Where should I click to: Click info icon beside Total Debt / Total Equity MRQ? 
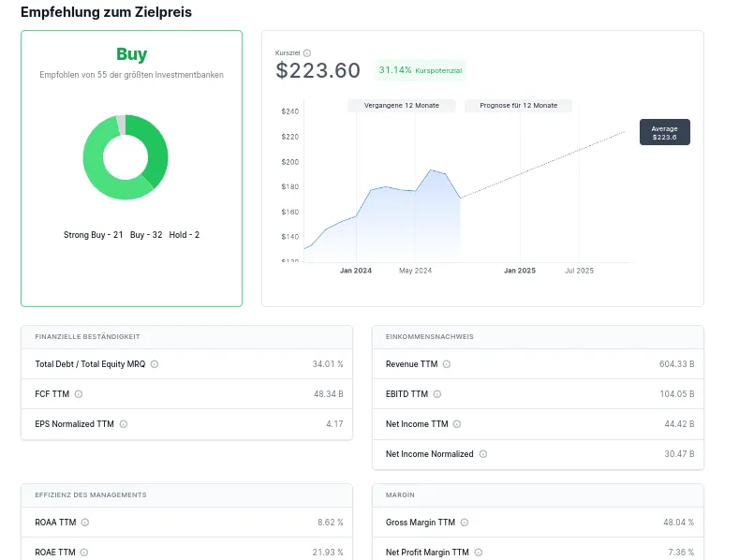[155, 364]
